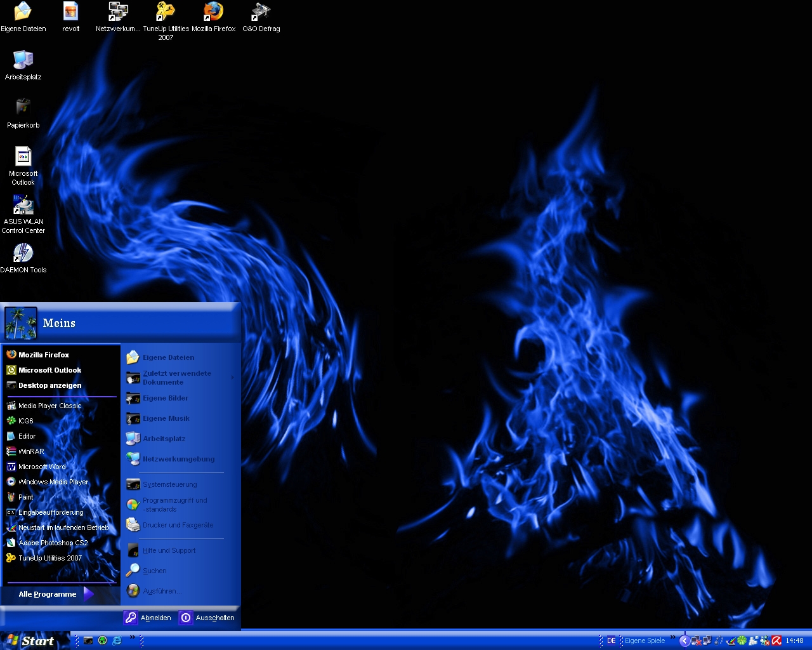Click the Ausschalten button
812x650 pixels.
tap(207, 618)
